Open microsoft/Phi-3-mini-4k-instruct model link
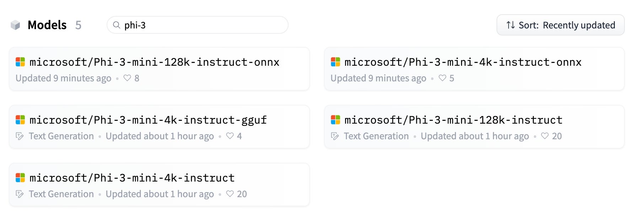Viewport: 644px width, 216px height. [x=132, y=178]
